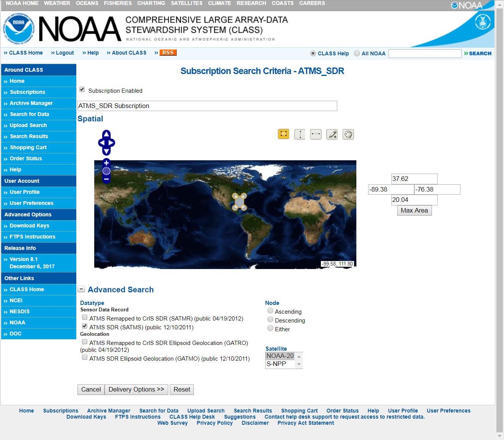The width and height of the screenshot is (504, 440).
Task: Click the selected region box on map
Action: pos(239,201)
